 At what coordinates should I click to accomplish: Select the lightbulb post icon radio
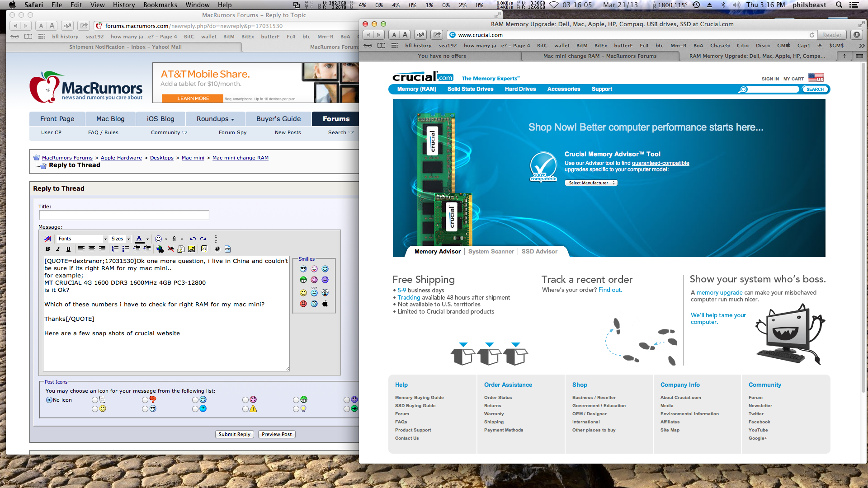(x=296, y=409)
